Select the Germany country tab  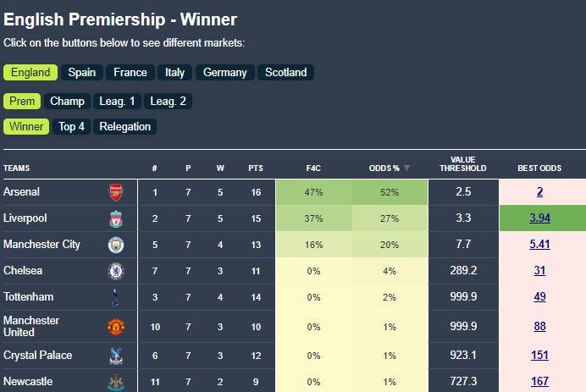(224, 73)
